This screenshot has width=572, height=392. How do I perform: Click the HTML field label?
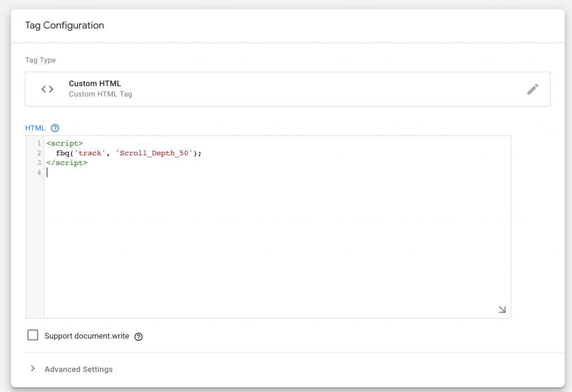point(35,128)
